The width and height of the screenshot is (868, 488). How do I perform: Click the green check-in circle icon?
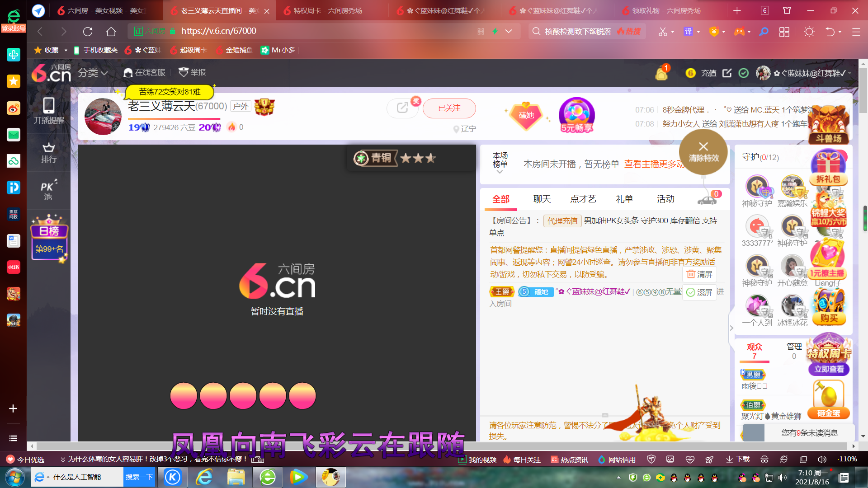point(744,73)
